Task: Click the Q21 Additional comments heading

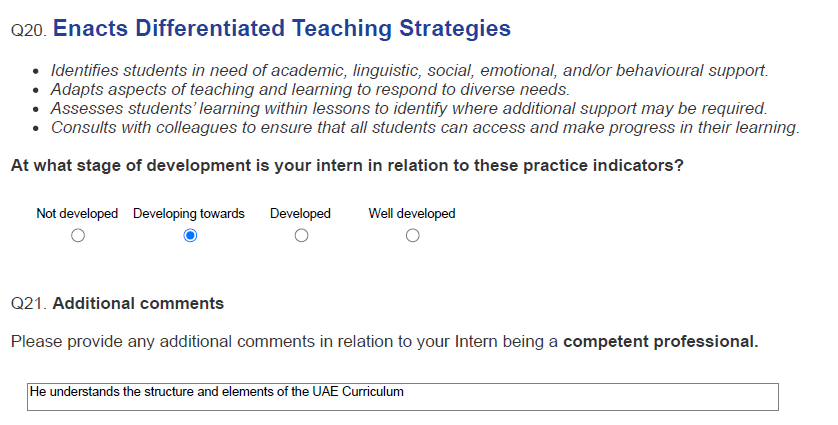Action: pyautogui.click(x=117, y=304)
